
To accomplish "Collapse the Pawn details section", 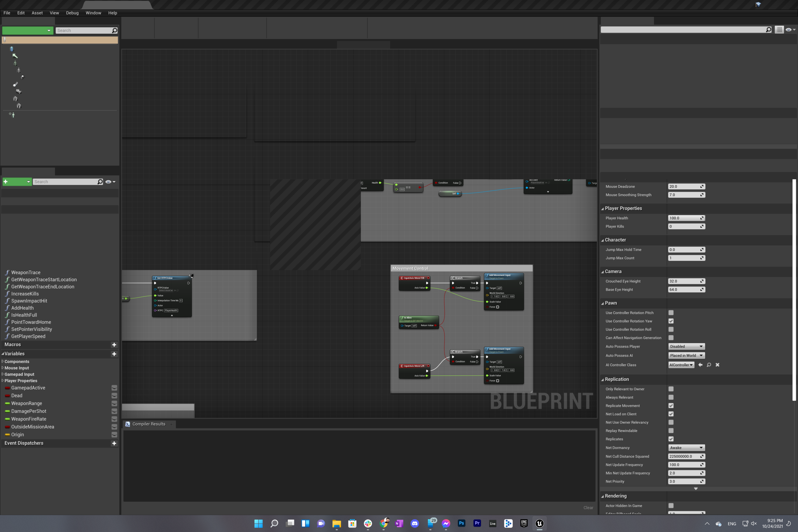I will pos(603,304).
